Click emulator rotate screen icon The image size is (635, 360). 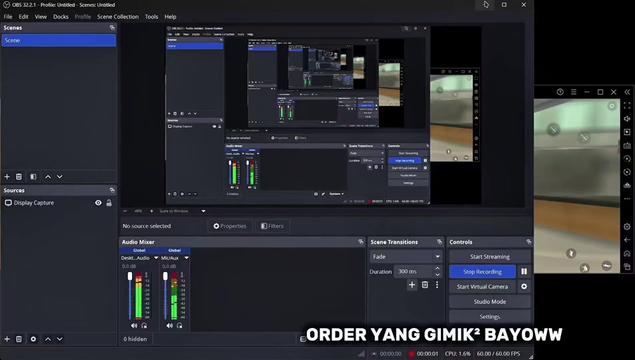tap(627, 159)
